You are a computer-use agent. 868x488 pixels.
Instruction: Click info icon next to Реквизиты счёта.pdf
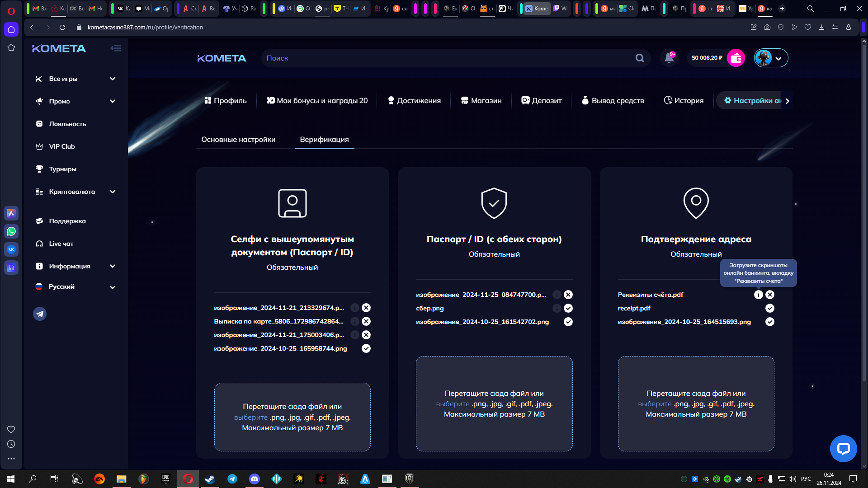click(x=758, y=295)
